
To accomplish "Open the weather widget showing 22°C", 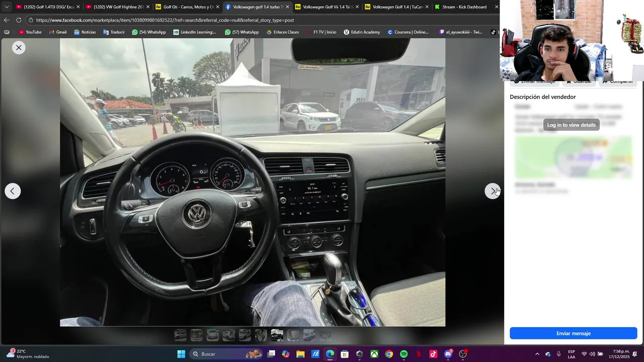I will [x=28, y=354].
